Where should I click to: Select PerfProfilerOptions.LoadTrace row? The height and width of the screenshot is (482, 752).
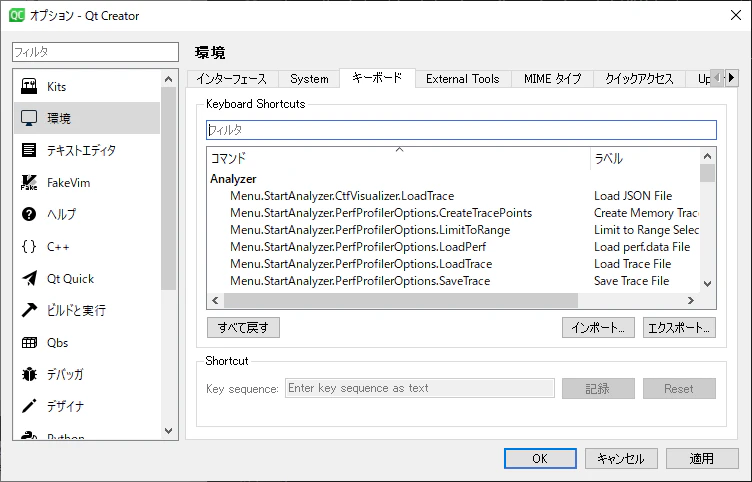click(453, 264)
